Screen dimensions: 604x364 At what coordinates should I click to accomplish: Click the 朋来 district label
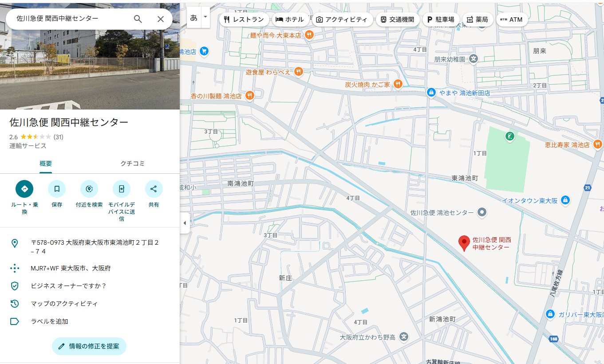click(539, 51)
